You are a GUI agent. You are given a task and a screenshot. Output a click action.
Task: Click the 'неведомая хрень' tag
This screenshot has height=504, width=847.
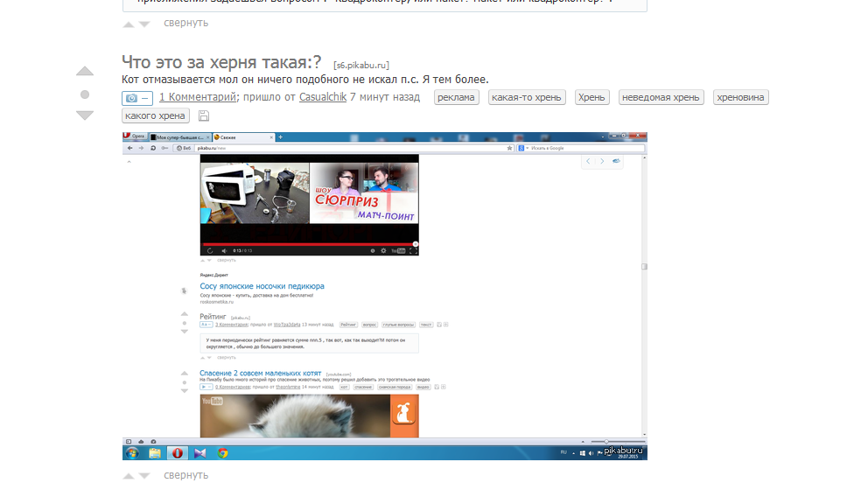(x=661, y=97)
